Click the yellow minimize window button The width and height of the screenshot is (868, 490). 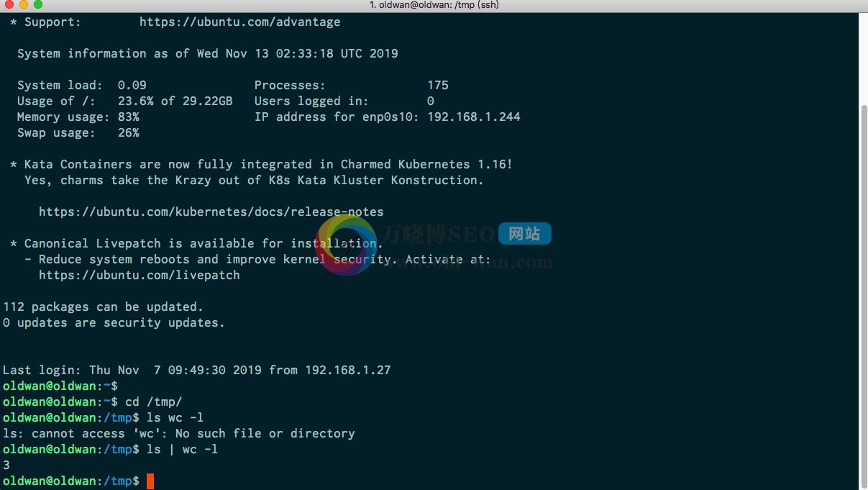pos(23,5)
